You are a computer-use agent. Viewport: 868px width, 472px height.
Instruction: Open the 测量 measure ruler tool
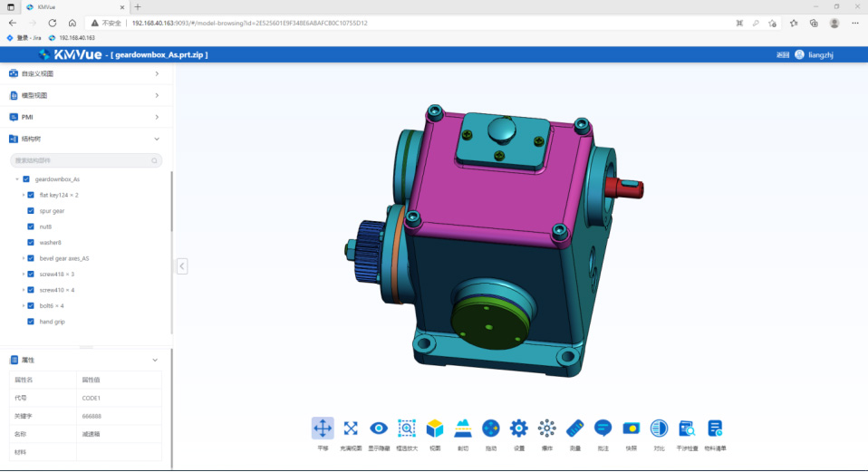pyautogui.click(x=574, y=429)
